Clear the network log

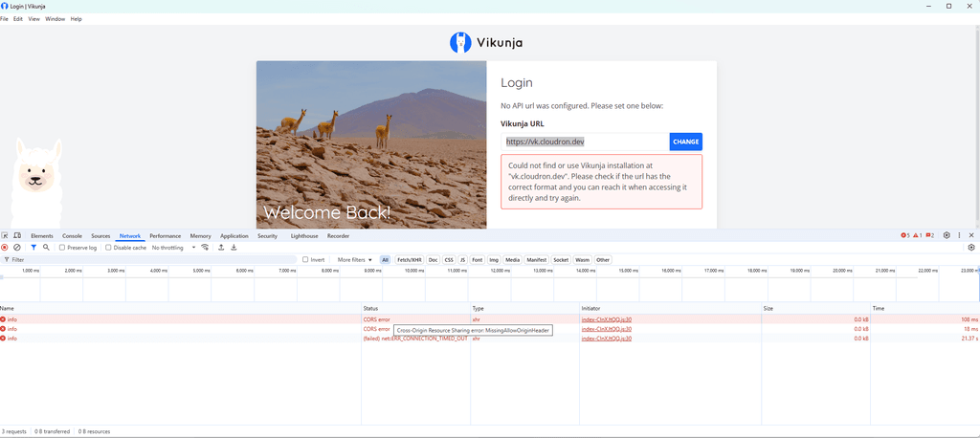17,248
